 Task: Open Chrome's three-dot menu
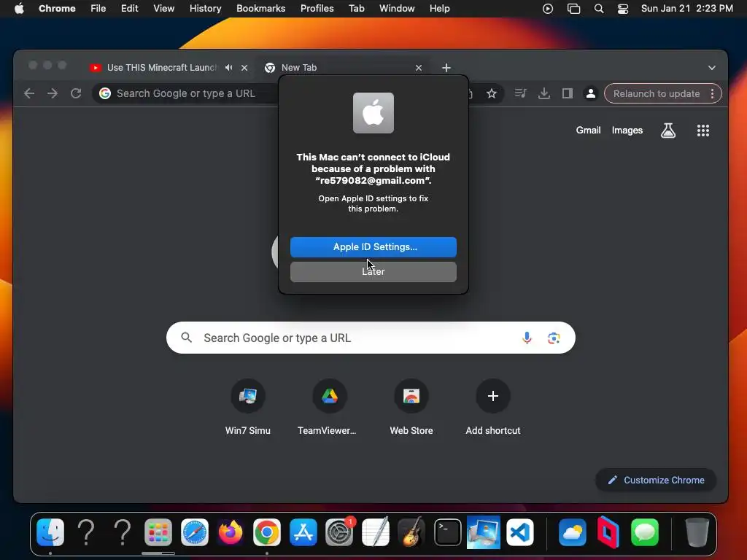(712, 93)
